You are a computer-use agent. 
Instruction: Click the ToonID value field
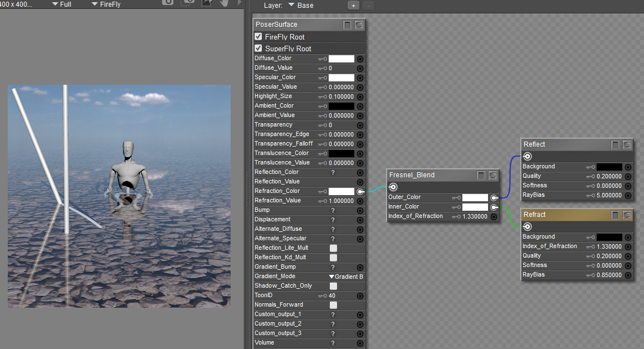coord(332,295)
